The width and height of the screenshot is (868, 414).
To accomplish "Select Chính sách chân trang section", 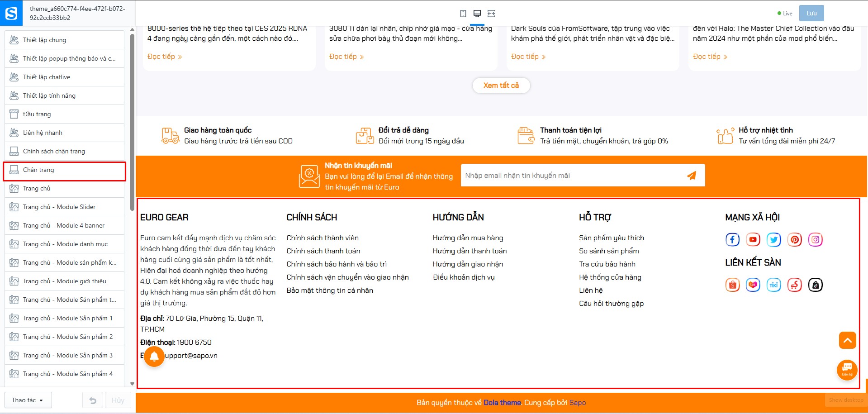I will pyautogui.click(x=64, y=151).
